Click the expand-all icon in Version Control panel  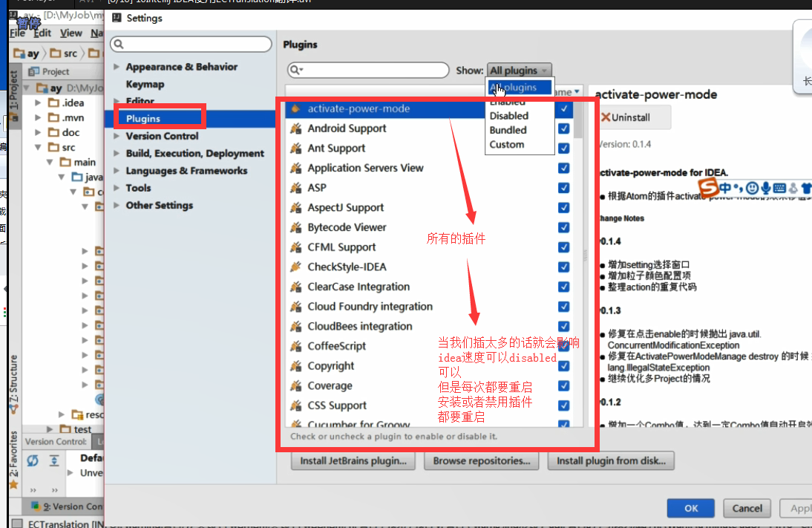[x=54, y=460]
